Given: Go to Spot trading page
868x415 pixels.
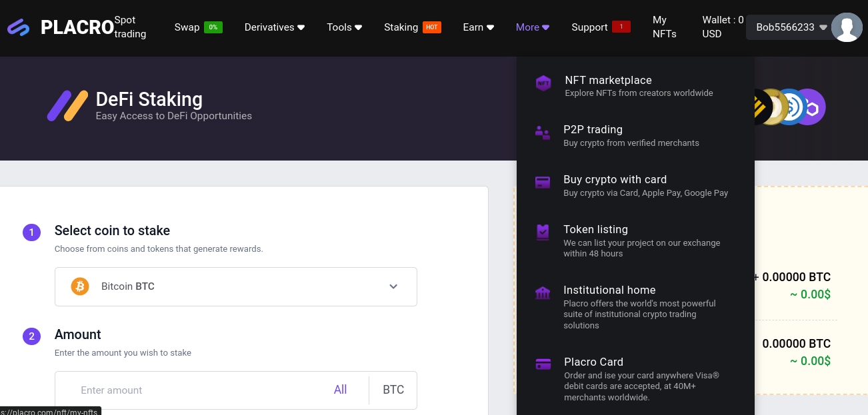Looking at the screenshot, I should (130, 27).
